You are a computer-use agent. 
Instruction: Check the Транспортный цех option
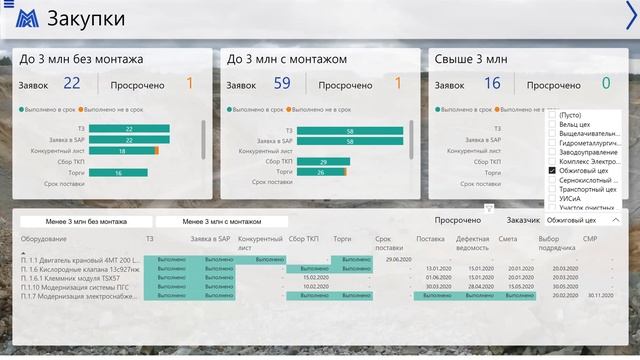pos(552,189)
